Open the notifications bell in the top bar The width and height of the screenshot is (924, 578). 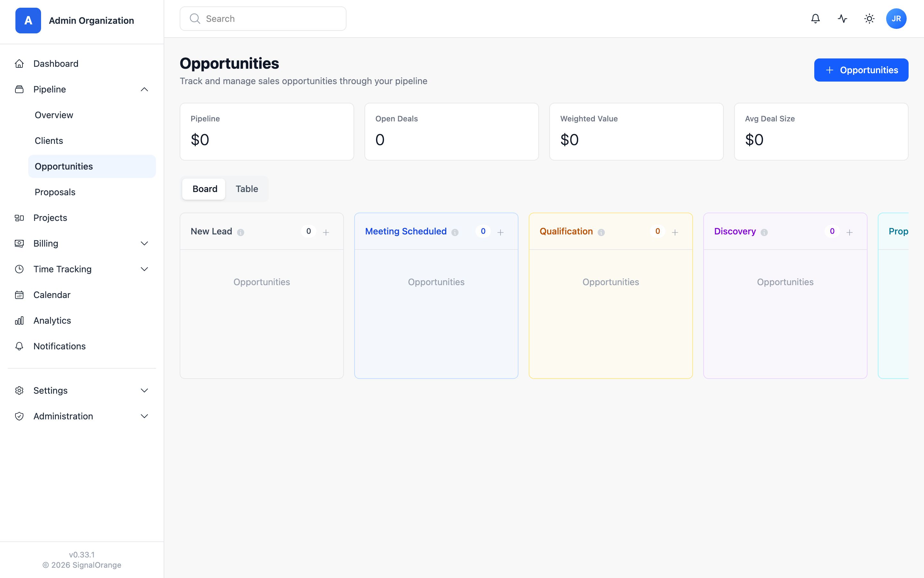(x=815, y=19)
